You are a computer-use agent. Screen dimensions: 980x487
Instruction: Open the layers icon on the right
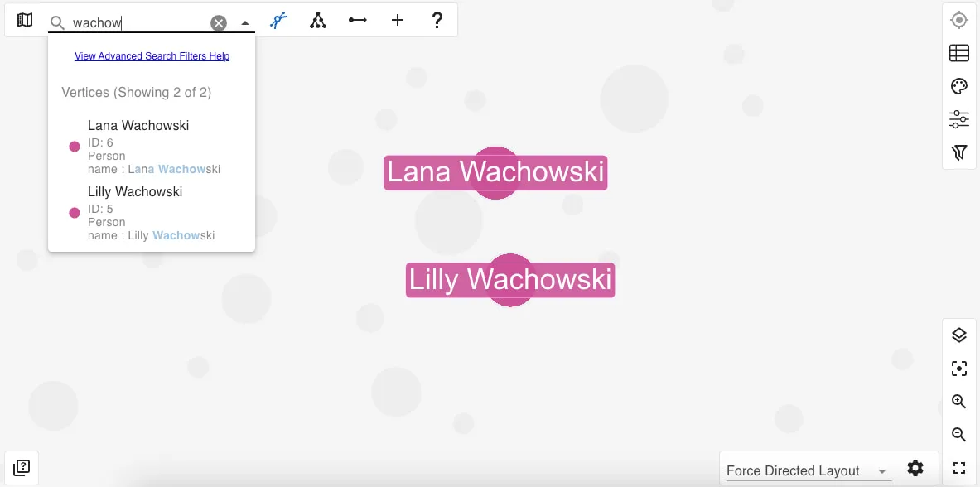[x=958, y=335]
